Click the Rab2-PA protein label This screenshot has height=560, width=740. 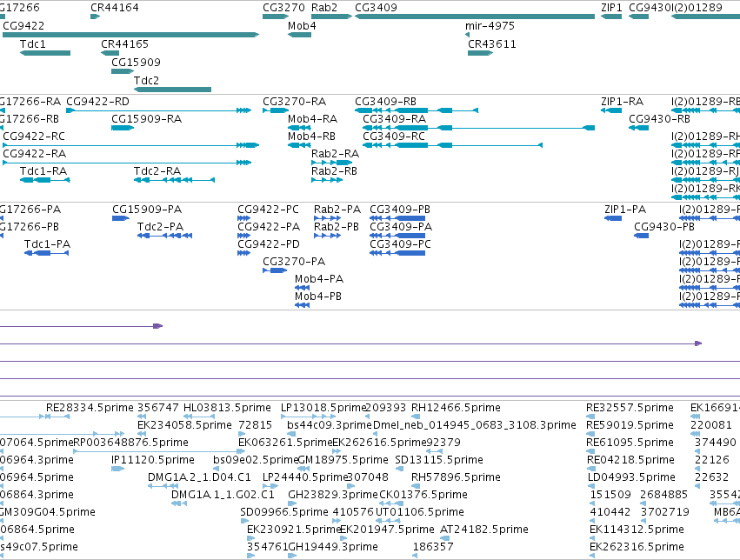click(x=337, y=210)
